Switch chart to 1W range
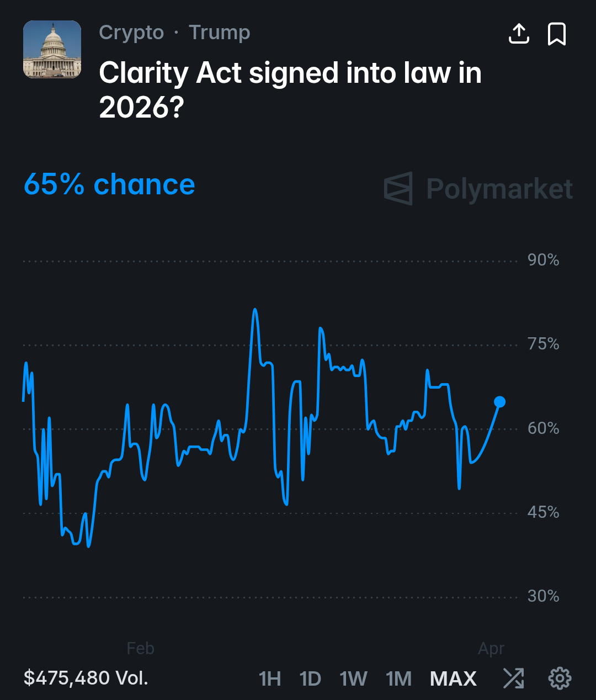Viewport: 596px width, 700px height. 353,678
